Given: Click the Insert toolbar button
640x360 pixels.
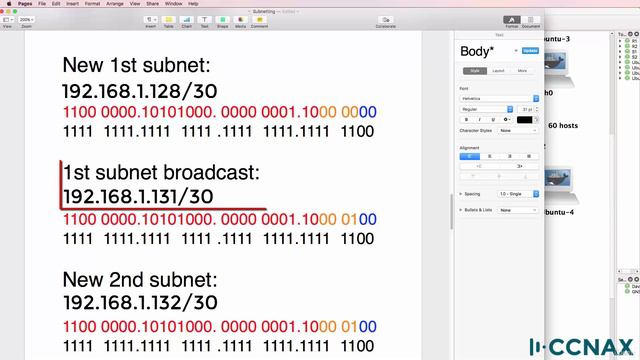Looking at the screenshot, I should 151,20.
